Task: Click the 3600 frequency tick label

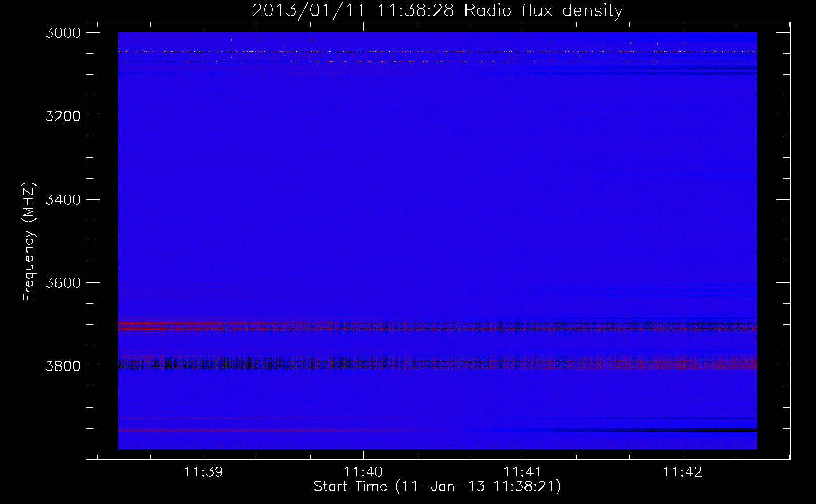Action: [x=63, y=283]
